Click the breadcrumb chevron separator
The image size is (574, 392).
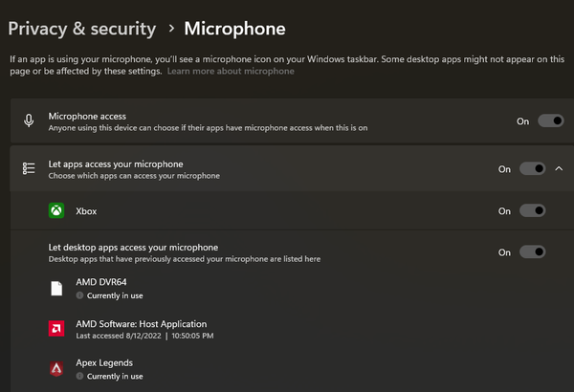pyautogui.click(x=171, y=28)
